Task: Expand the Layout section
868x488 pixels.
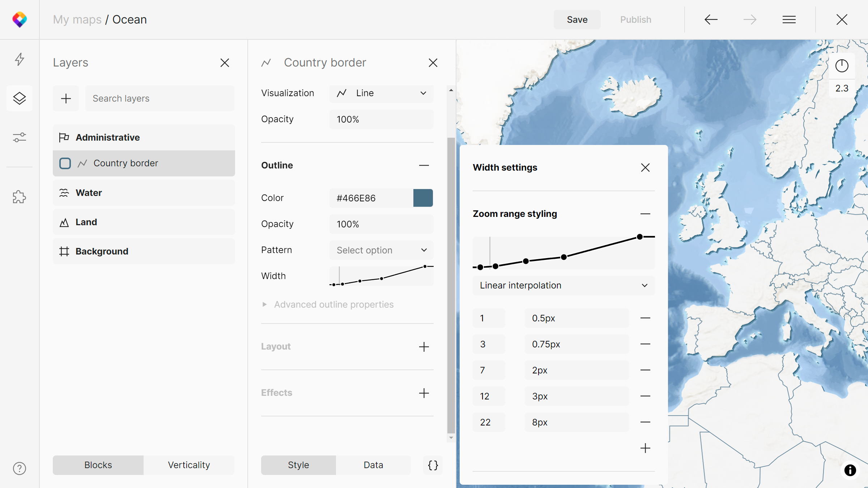Action: [424, 347]
